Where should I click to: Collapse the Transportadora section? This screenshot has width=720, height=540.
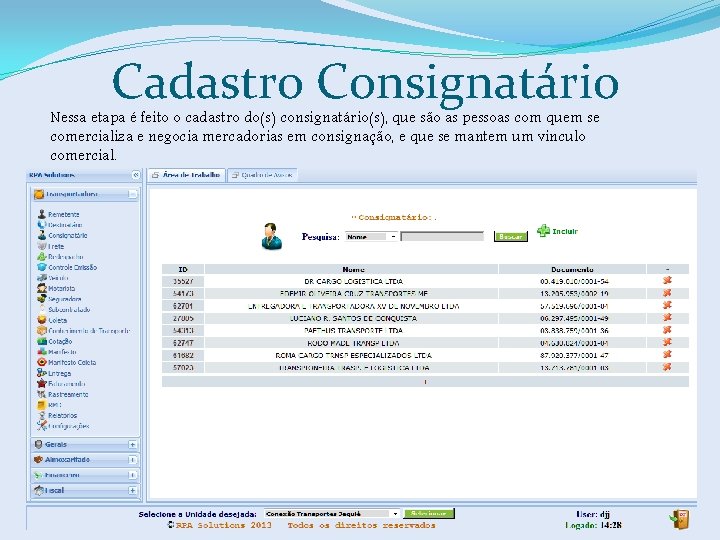tap(132, 194)
